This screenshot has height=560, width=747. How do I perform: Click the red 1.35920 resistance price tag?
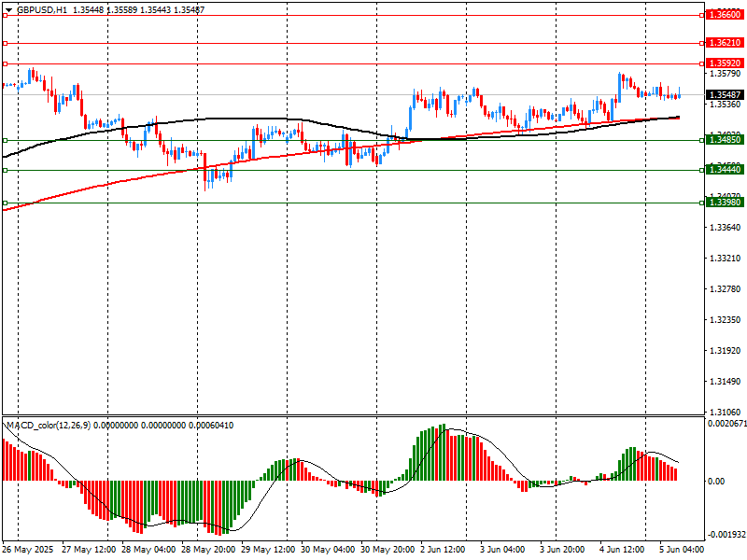725,63
